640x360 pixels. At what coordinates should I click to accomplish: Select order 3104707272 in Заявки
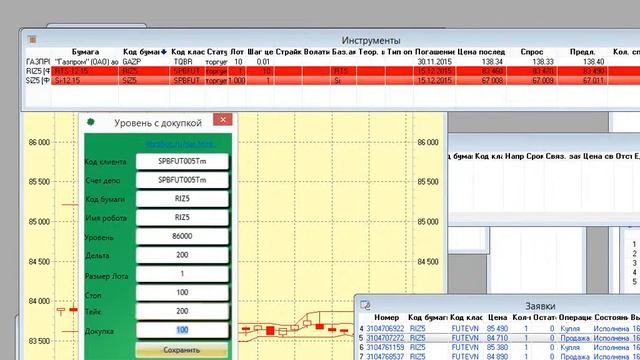(x=498, y=338)
